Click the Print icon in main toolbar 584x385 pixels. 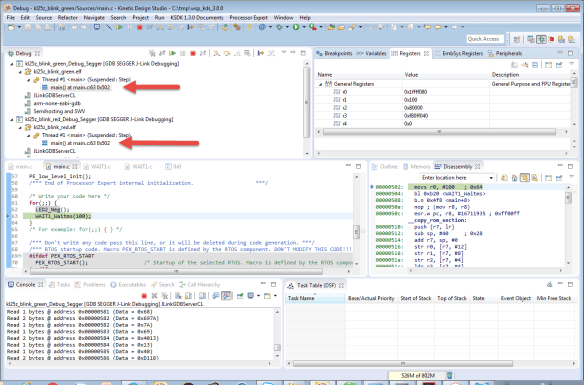(x=48, y=27)
